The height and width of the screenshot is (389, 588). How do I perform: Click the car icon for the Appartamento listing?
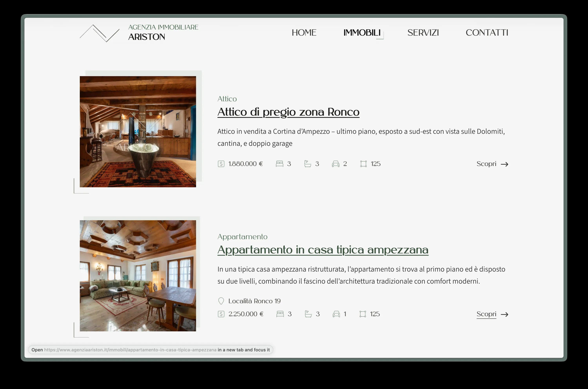(x=336, y=314)
